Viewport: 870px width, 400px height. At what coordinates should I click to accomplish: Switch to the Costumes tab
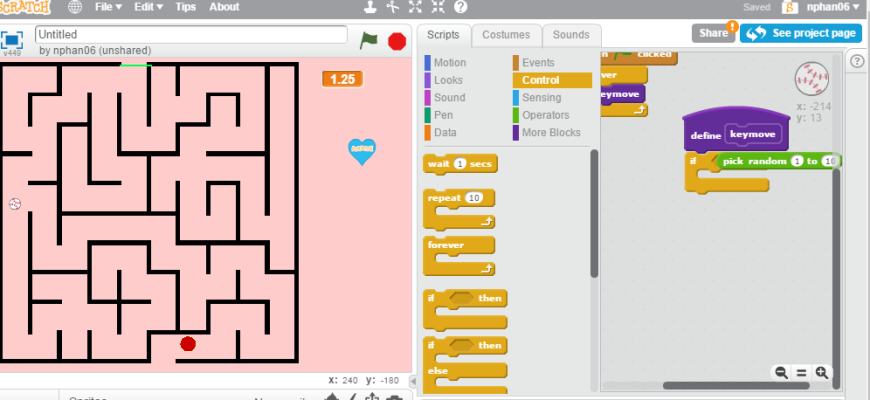pyautogui.click(x=506, y=35)
